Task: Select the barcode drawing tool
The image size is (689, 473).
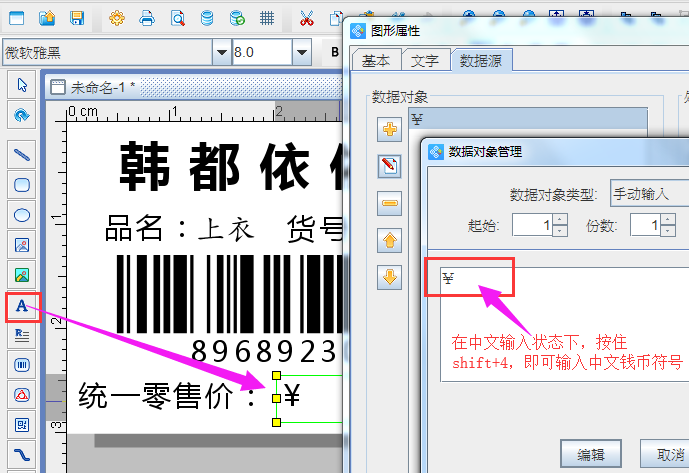Action: (21, 365)
